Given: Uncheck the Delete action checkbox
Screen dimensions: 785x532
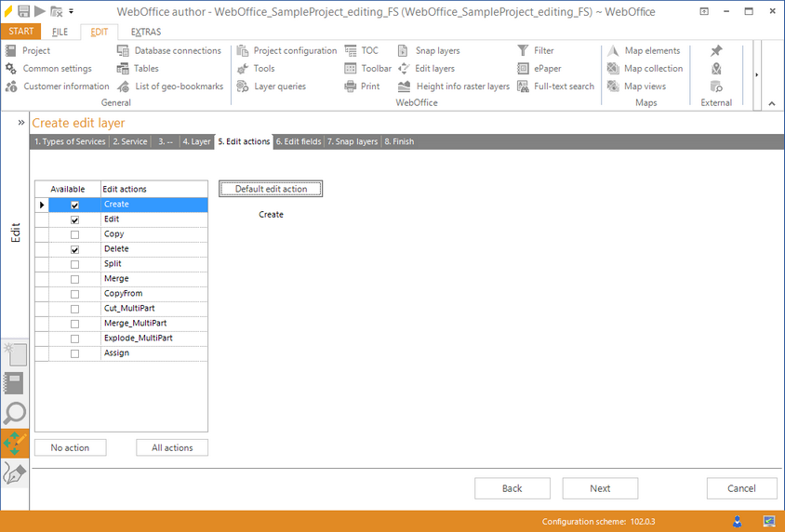Looking at the screenshot, I should (74, 250).
